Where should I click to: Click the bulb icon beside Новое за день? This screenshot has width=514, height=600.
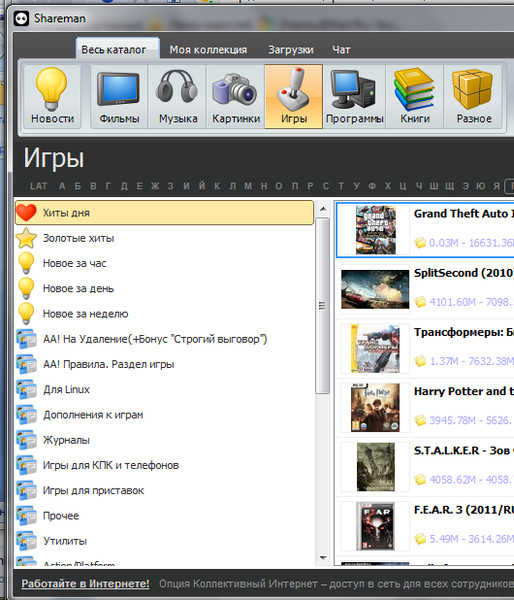[26, 288]
